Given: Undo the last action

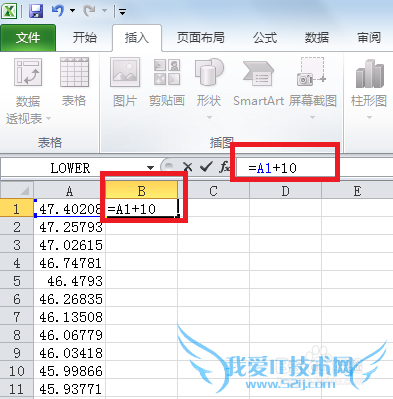Looking at the screenshot, I should (58, 11).
